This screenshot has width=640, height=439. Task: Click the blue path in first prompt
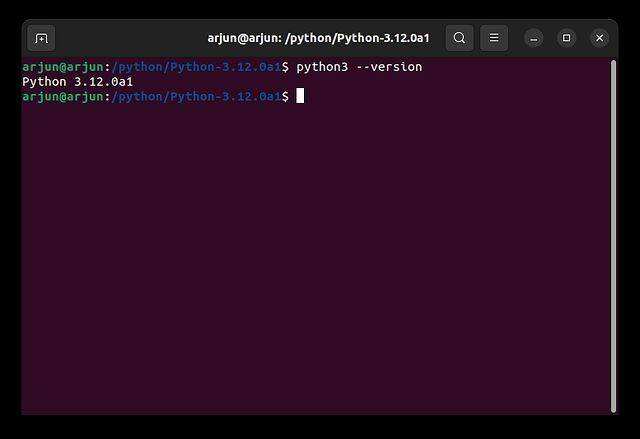tap(194, 67)
